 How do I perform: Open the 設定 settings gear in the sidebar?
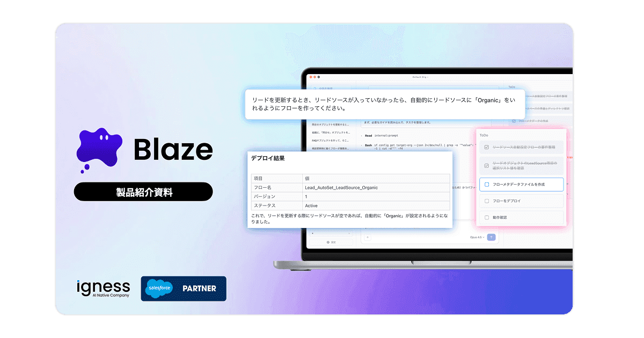pos(329,242)
